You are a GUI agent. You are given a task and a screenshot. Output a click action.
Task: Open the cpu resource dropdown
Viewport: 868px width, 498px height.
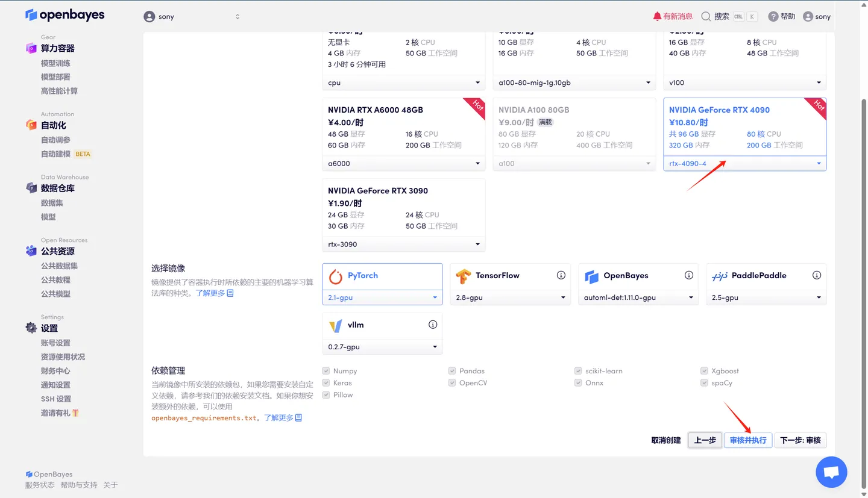pos(404,82)
